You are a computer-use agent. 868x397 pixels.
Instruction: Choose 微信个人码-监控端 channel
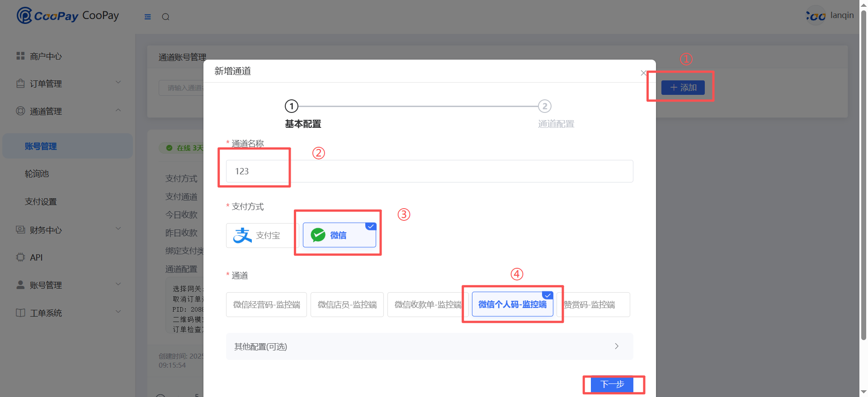pyautogui.click(x=512, y=304)
